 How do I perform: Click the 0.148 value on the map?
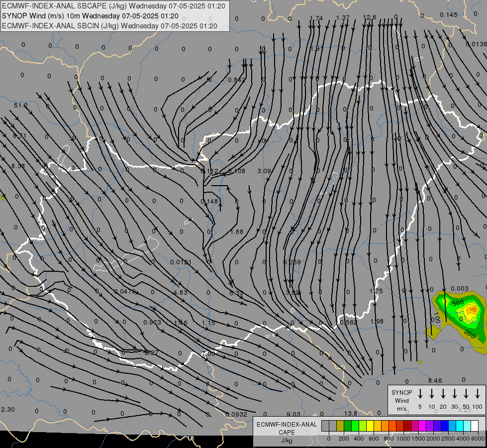(209, 202)
